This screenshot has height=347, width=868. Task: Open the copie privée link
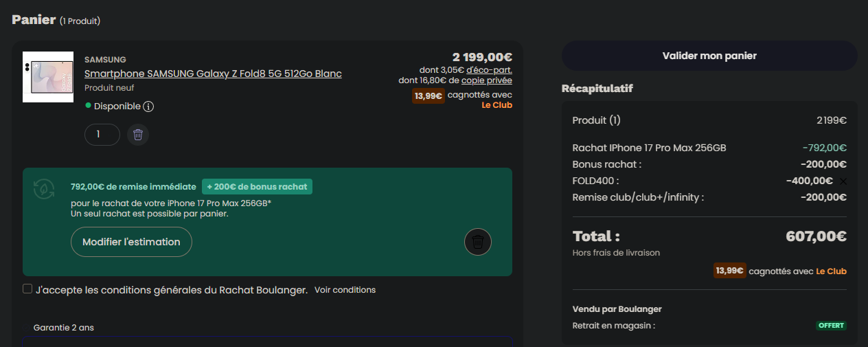click(487, 80)
